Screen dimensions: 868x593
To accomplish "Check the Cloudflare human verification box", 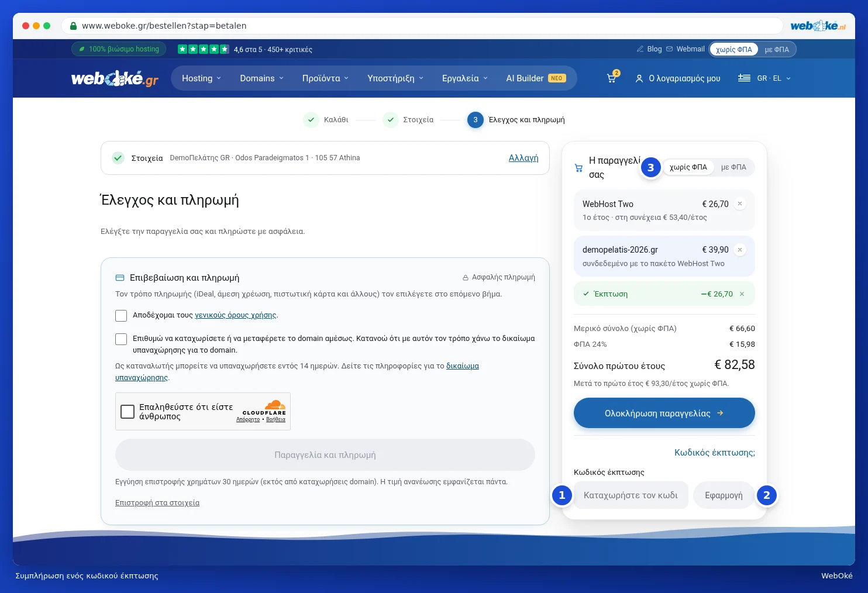I will pos(128,412).
